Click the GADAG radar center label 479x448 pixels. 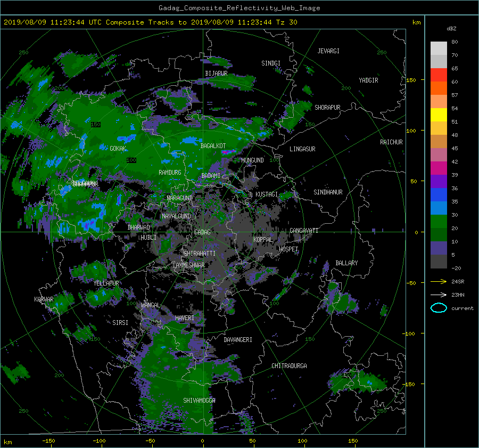[202, 232]
